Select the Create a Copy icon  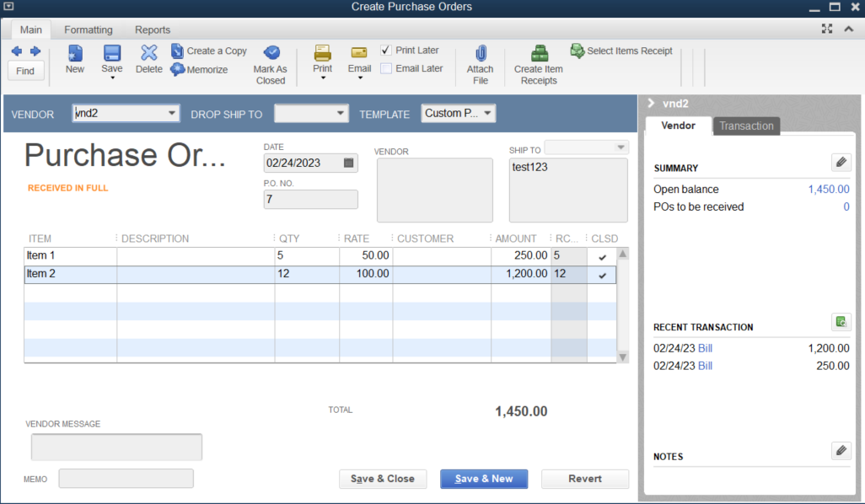coord(209,51)
